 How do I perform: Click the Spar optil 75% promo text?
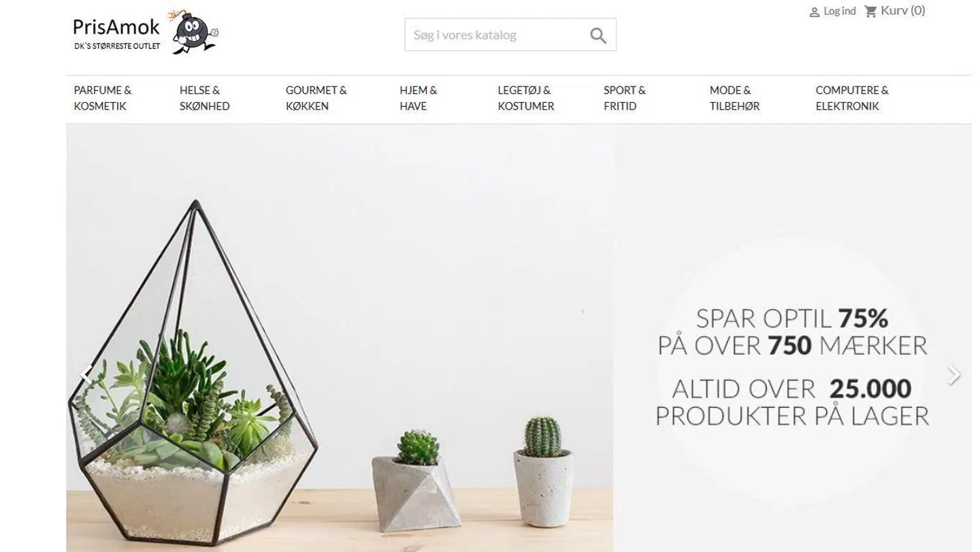pyautogui.click(x=792, y=319)
